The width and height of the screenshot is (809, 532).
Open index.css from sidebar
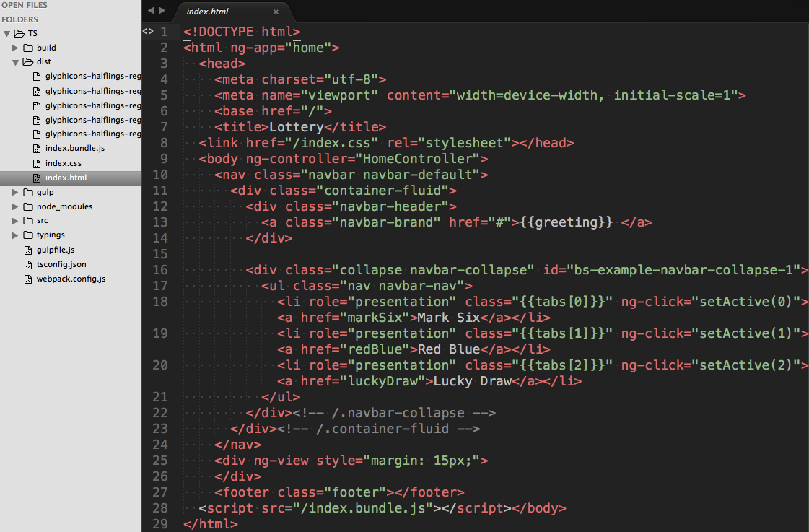pos(63,163)
